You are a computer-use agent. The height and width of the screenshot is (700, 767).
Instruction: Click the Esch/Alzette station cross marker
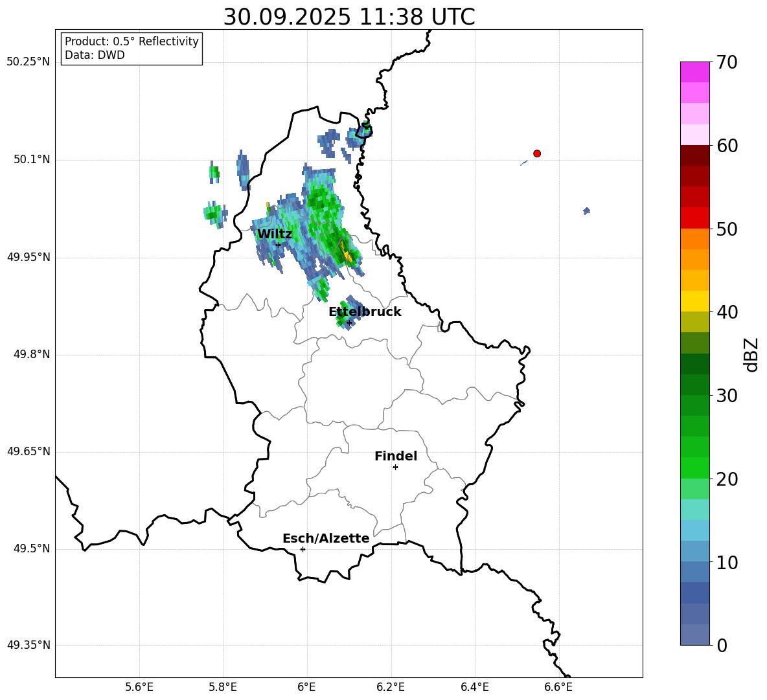point(303,549)
